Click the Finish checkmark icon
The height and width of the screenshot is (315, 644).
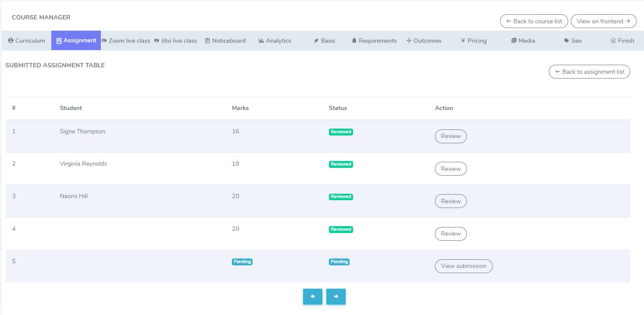tap(613, 40)
